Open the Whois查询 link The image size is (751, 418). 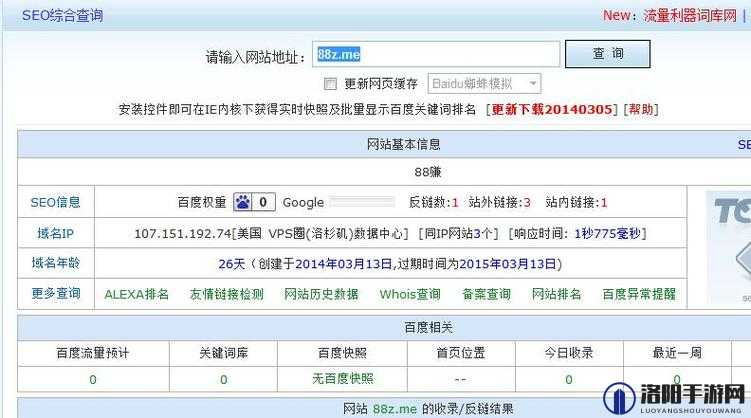pos(410,294)
